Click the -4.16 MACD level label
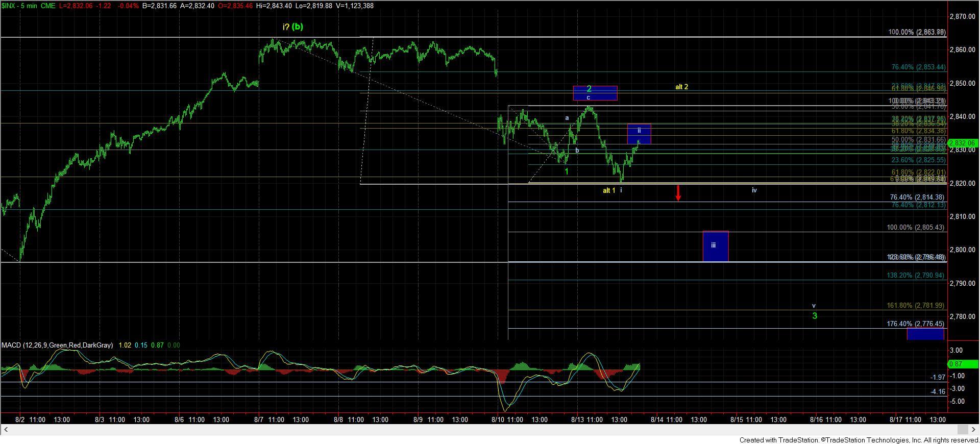 pos(938,391)
